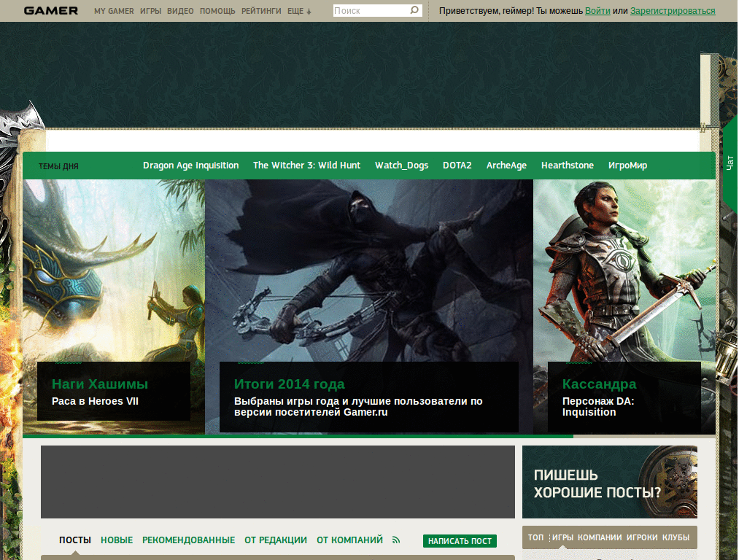Switch to the НОВЫЕ posts tab
This screenshot has height=560, width=747.
tap(117, 540)
